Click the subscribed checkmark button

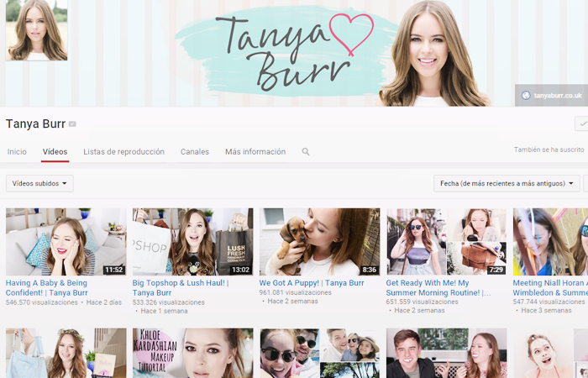tap(582, 123)
